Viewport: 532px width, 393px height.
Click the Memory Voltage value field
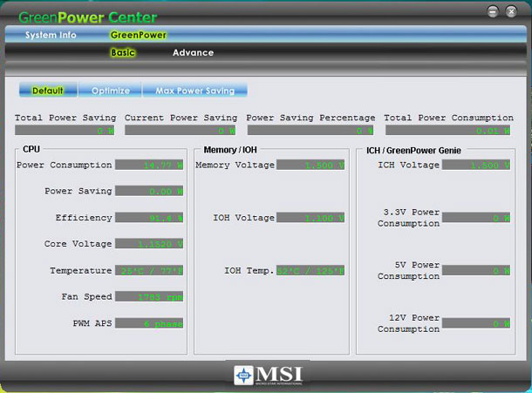[x=310, y=165]
